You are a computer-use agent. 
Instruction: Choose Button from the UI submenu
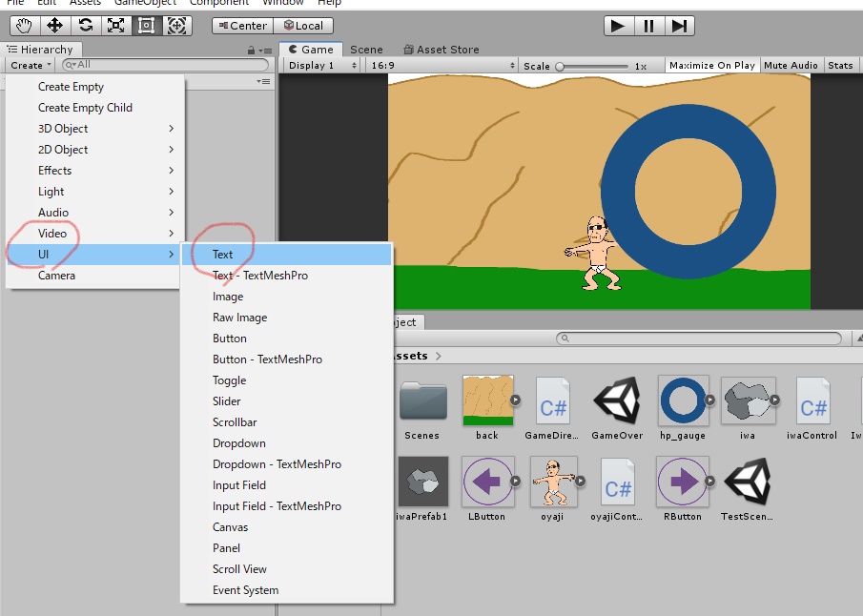pyautogui.click(x=287, y=338)
